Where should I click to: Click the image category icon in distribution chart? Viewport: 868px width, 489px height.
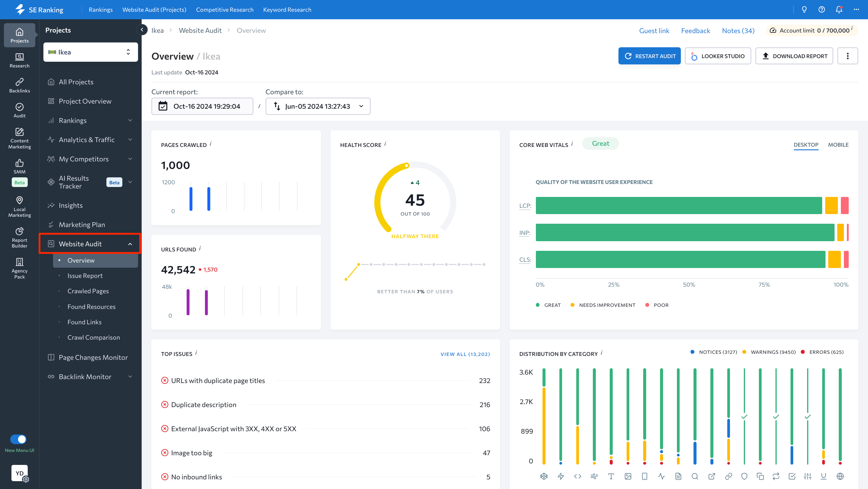pos(628,476)
